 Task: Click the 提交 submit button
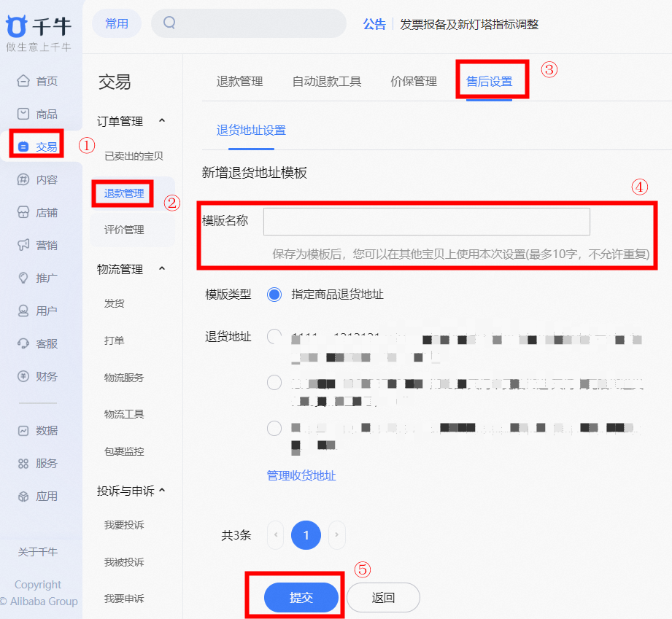point(301,597)
